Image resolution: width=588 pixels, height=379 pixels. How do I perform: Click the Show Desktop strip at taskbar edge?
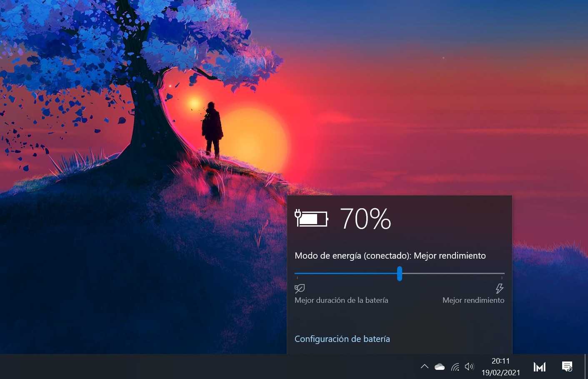click(x=586, y=367)
